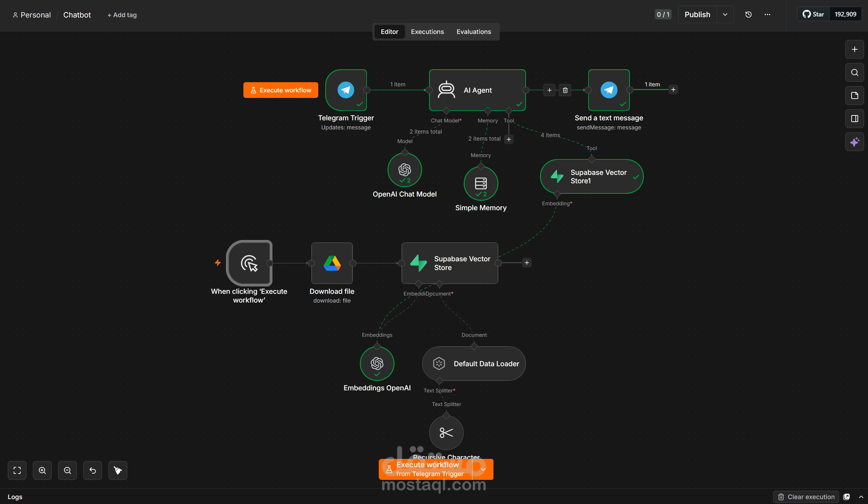Switch to the Executions tab
Viewport: 868px width, 504px height.
click(x=427, y=32)
